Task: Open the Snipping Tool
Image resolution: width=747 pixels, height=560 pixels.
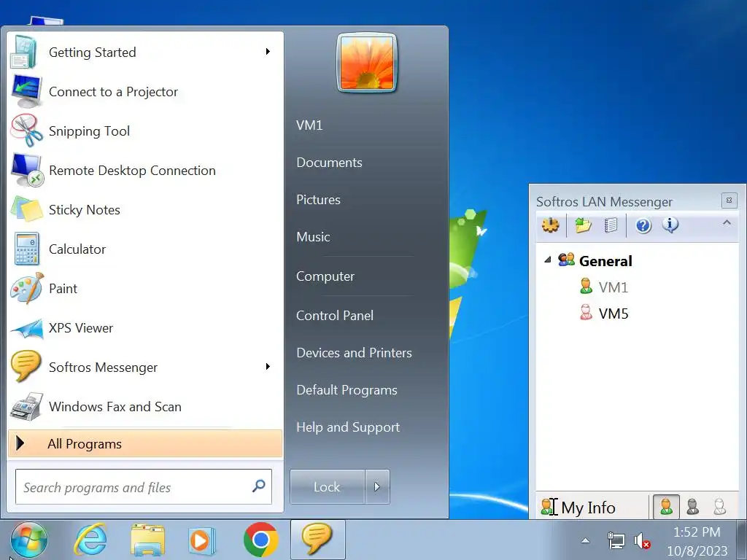Action: point(145,131)
